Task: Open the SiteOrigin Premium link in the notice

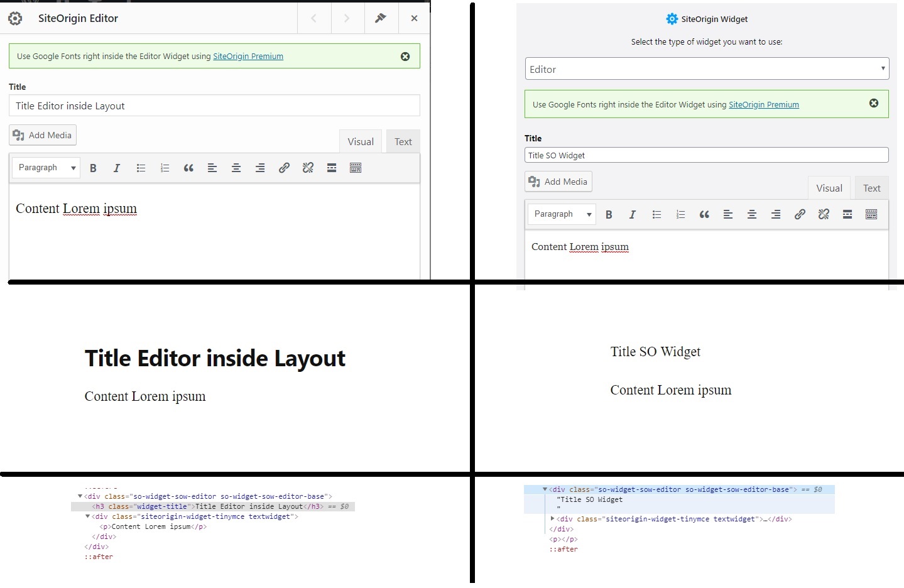Action: point(248,56)
